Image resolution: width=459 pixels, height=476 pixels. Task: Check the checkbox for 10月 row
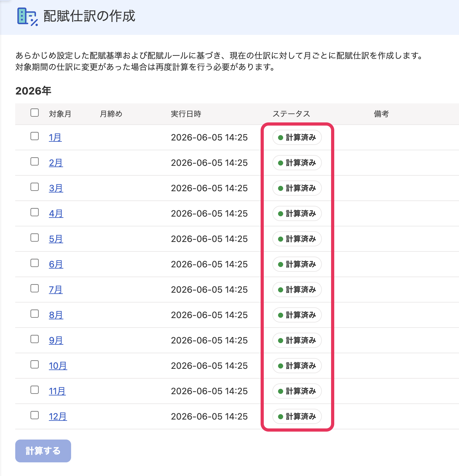coord(35,364)
